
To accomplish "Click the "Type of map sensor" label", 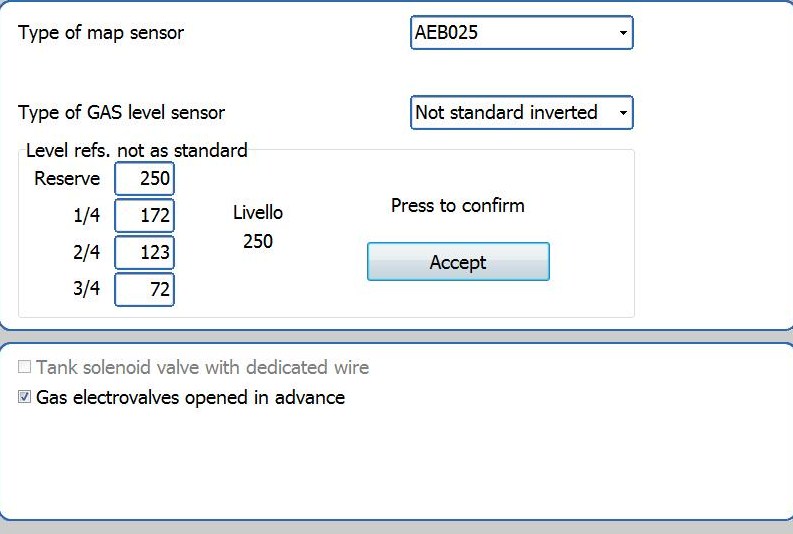I will click(101, 32).
